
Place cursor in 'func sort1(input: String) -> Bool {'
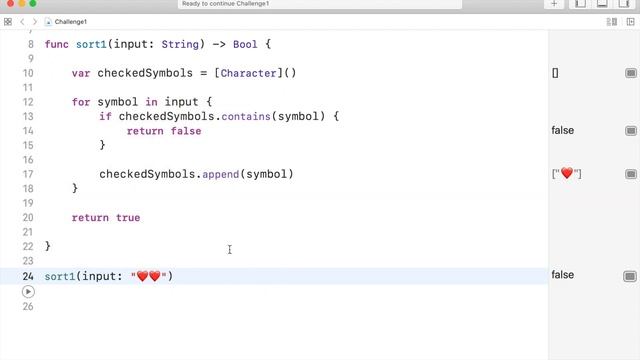click(x=158, y=44)
